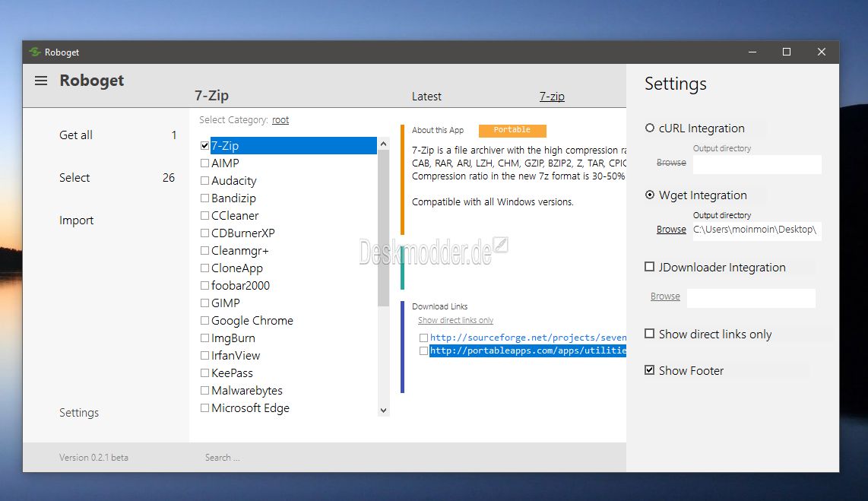This screenshot has height=501, width=868.
Task: Open the sourceforge.net download link
Action: click(x=528, y=338)
